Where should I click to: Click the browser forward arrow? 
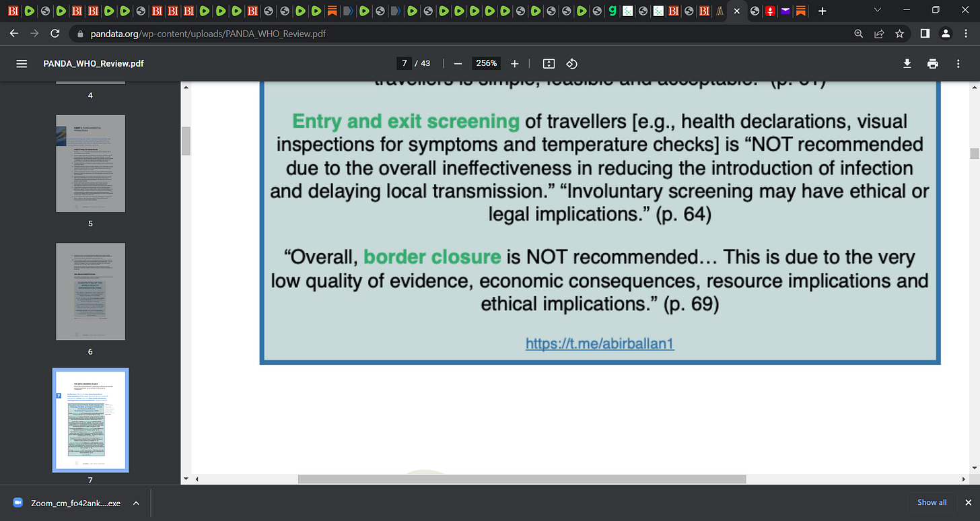click(34, 33)
